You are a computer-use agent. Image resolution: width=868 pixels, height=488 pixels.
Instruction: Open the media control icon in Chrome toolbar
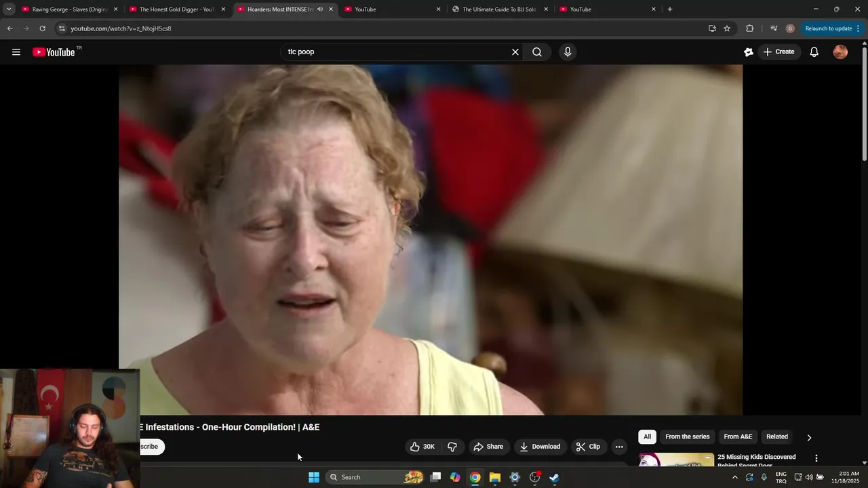(774, 28)
